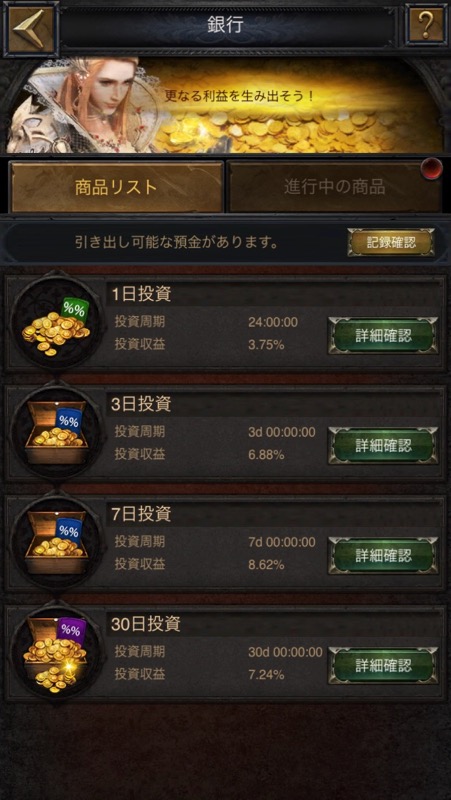
Task: Select the 30日投資 overflowing chest icon
Action: [x=56, y=653]
